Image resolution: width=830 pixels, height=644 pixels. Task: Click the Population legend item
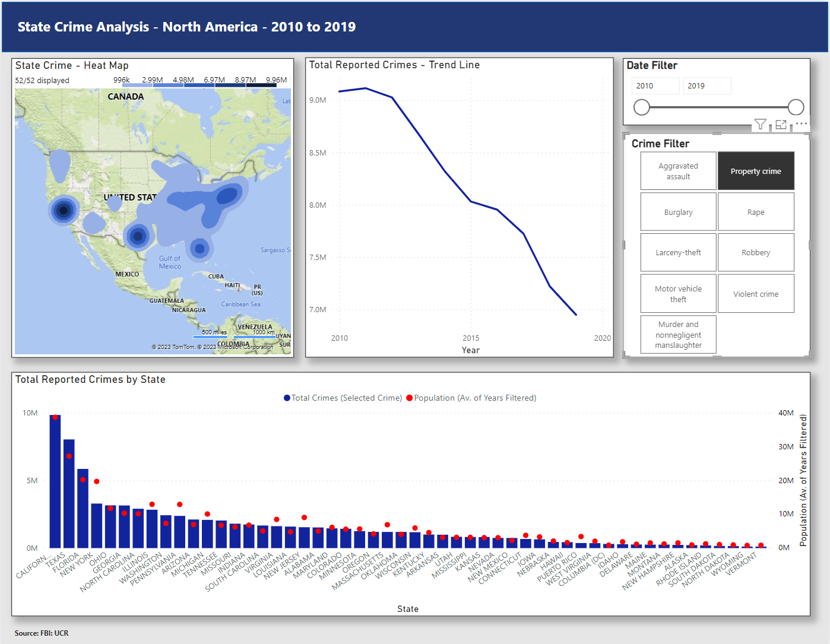(x=472, y=398)
